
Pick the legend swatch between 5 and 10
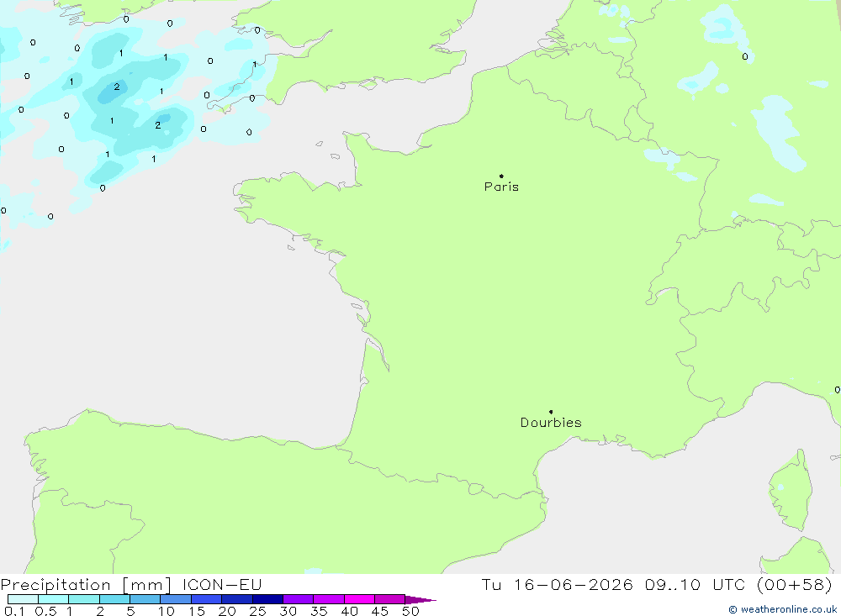tap(145, 599)
